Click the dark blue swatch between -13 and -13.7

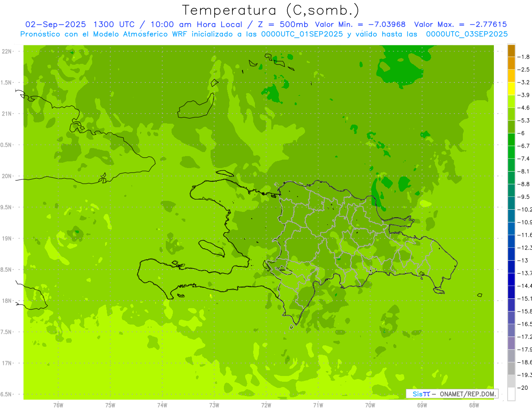511,267
